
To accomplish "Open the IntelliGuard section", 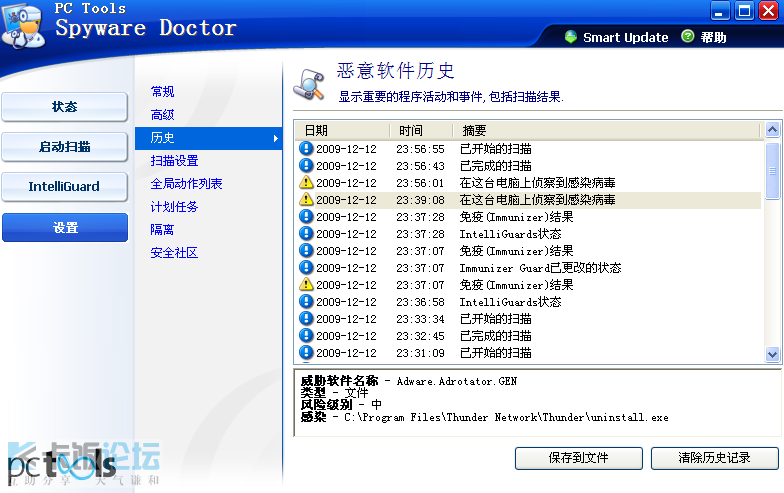I will [64, 186].
